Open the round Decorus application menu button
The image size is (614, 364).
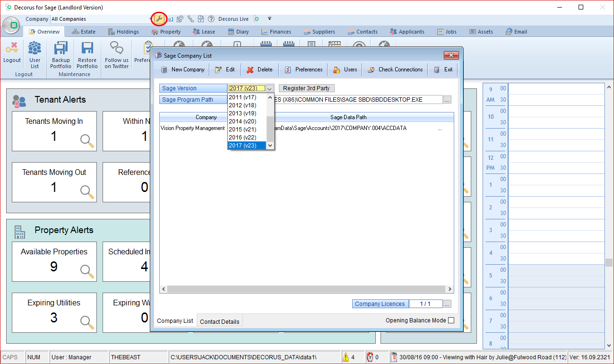click(11, 25)
